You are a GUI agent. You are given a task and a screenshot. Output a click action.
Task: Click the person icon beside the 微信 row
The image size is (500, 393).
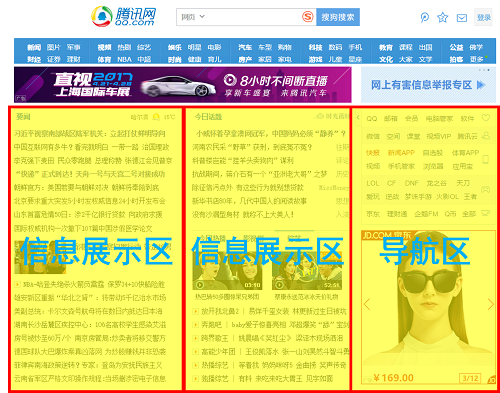click(x=486, y=135)
